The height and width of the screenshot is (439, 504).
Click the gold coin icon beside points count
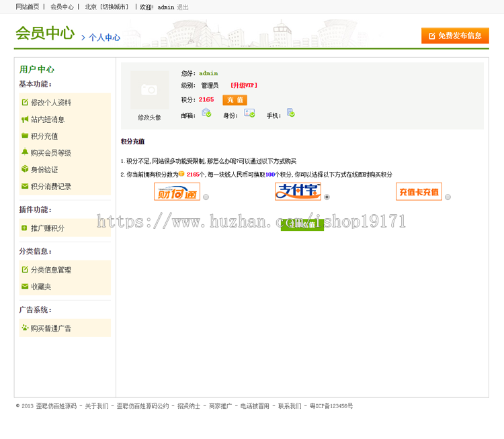click(181, 174)
